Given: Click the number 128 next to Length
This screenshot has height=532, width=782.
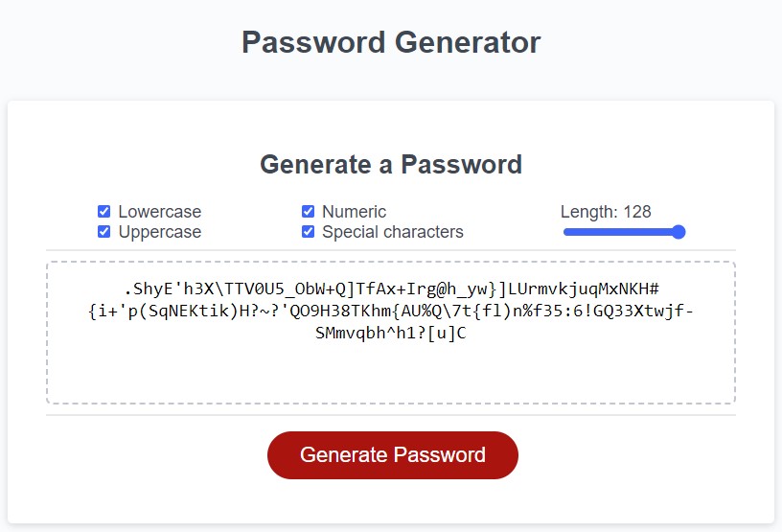Looking at the screenshot, I should click(x=637, y=212).
